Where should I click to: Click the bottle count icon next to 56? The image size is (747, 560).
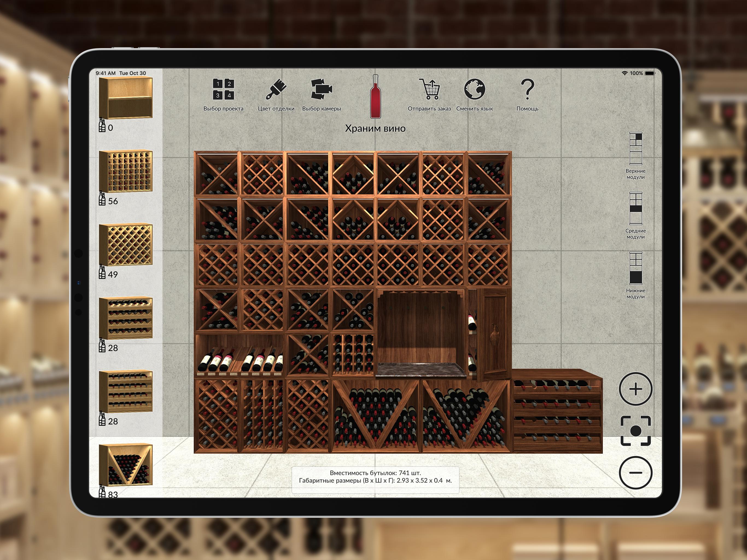coord(102,199)
